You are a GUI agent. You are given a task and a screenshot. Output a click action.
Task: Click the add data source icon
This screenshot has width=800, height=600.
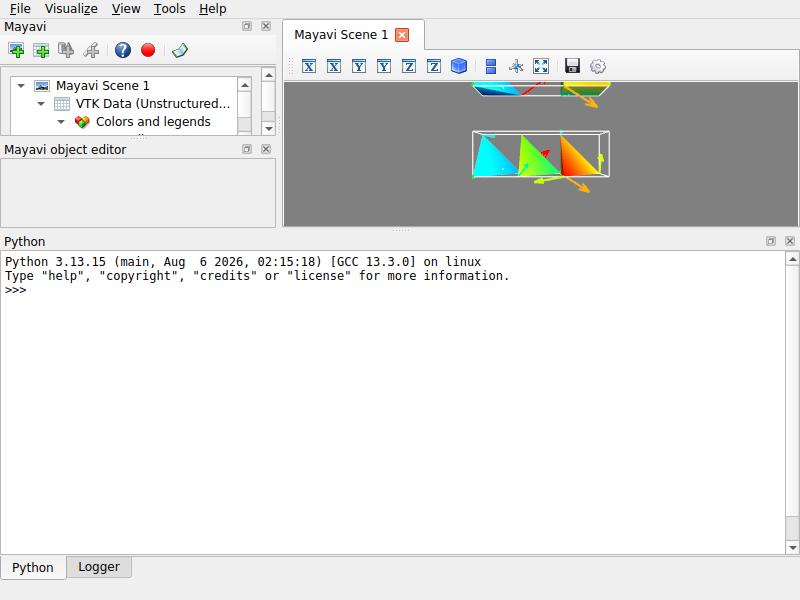[41, 50]
